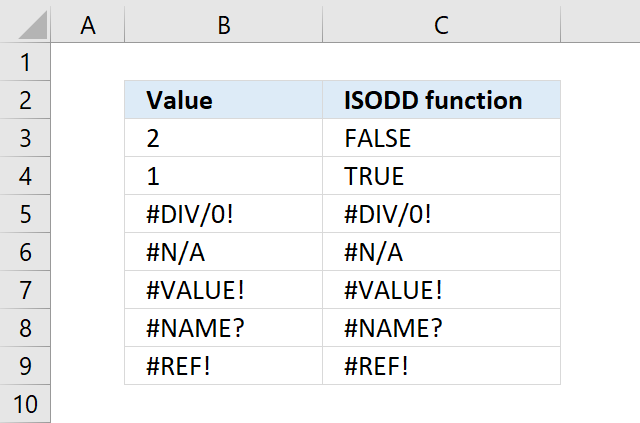Select column A header
640x423 pixels.
88,24
